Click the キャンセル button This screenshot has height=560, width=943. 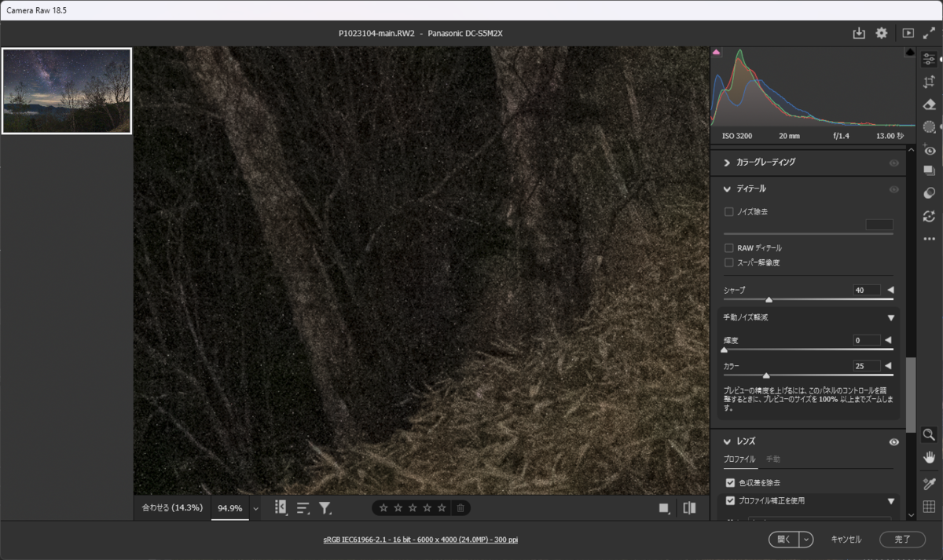(846, 540)
